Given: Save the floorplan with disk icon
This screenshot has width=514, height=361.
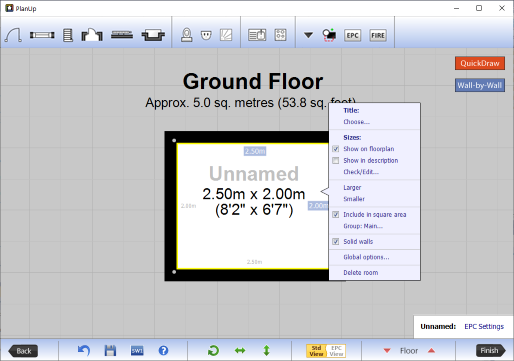Looking at the screenshot, I should click(110, 351).
